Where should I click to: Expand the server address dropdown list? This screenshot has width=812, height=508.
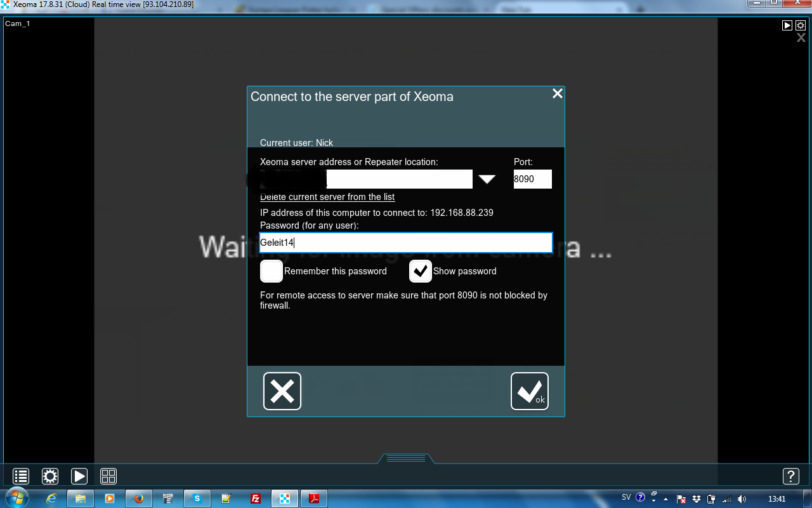point(487,179)
